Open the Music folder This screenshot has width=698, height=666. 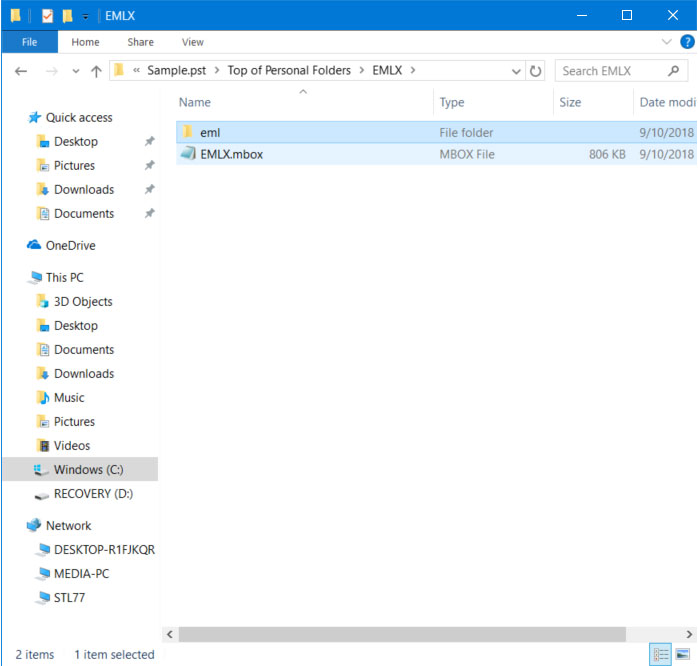(x=69, y=398)
